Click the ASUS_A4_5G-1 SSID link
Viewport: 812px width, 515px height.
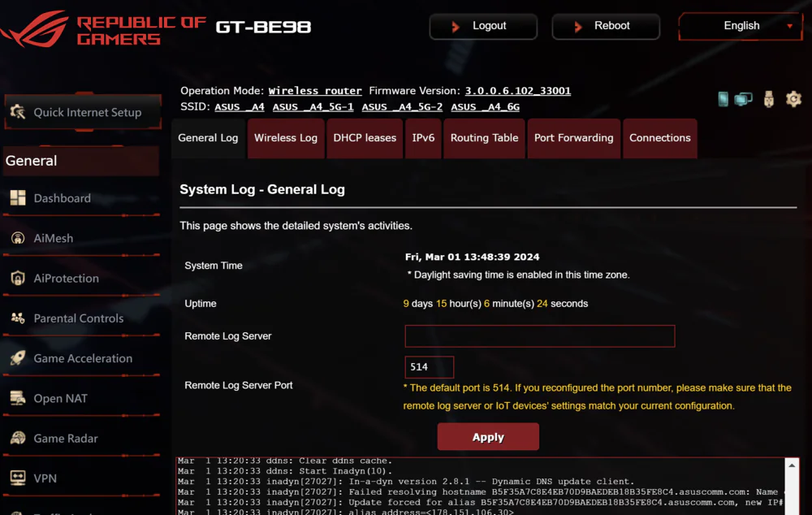pos(313,106)
